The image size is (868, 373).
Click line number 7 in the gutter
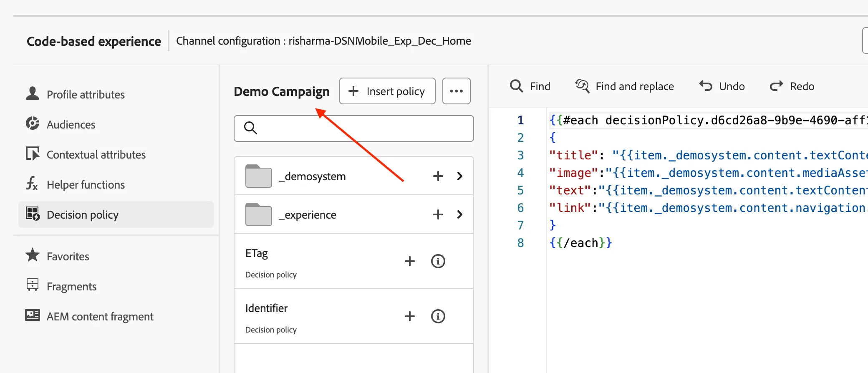(520, 225)
